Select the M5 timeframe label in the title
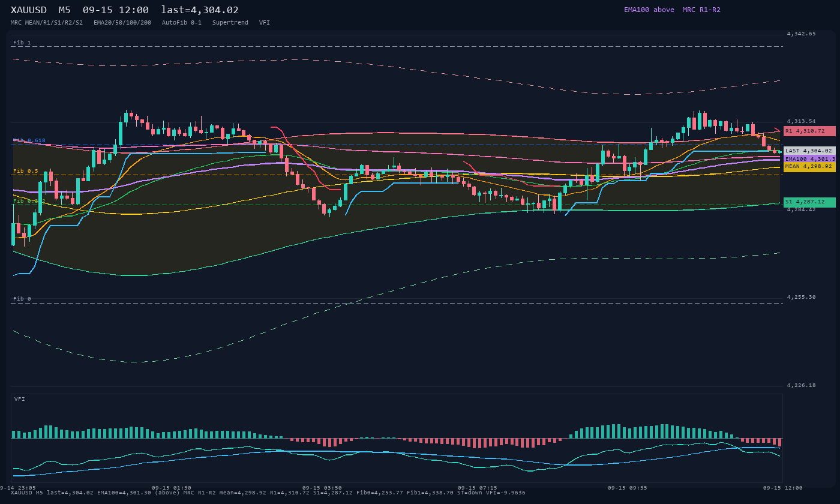This screenshot has height=504, width=840. tap(65, 10)
